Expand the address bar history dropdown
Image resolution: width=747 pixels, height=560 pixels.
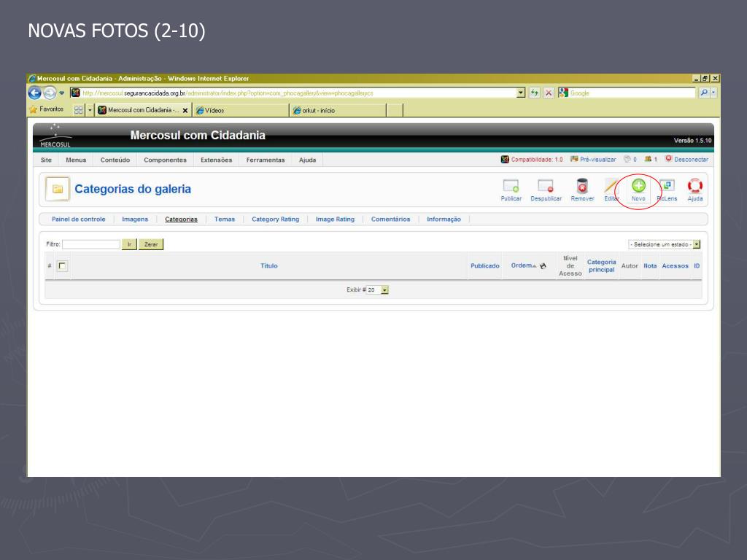click(x=521, y=93)
